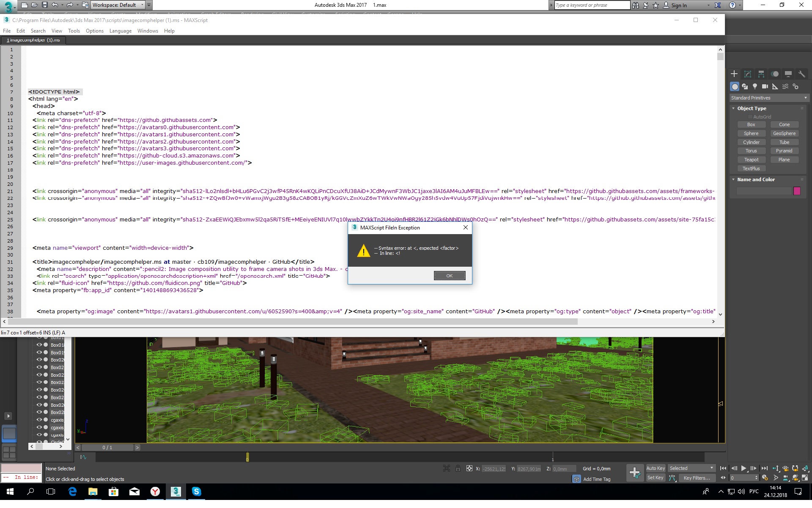This screenshot has height=508, width=812.
Task: Open the Language menu in script editor
Action: click(x=120, y=31)
